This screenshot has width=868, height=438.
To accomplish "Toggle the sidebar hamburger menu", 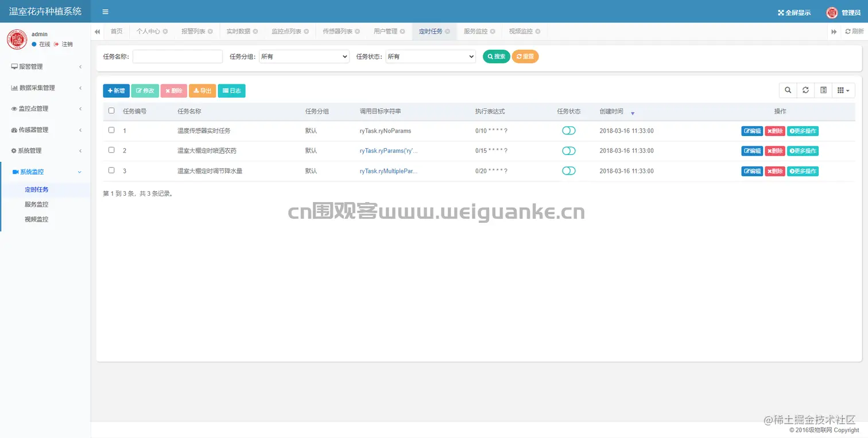I will [x=105, y=11].
